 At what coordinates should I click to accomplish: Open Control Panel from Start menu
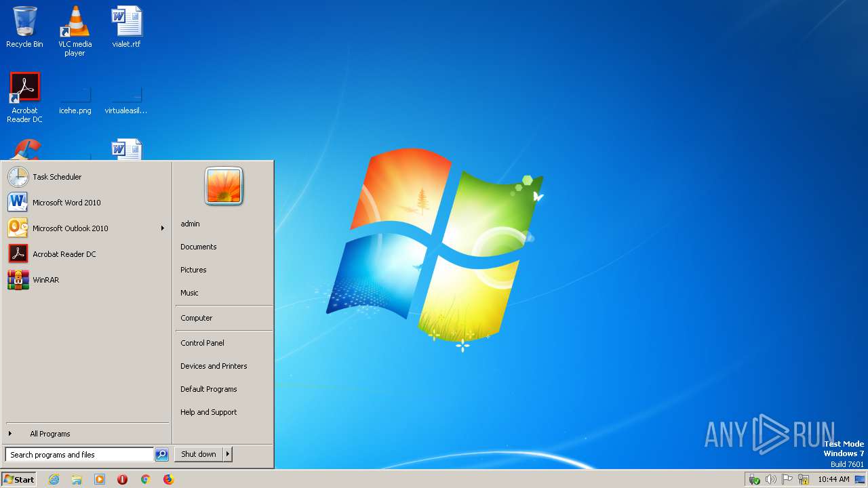(x=202, y=343)
